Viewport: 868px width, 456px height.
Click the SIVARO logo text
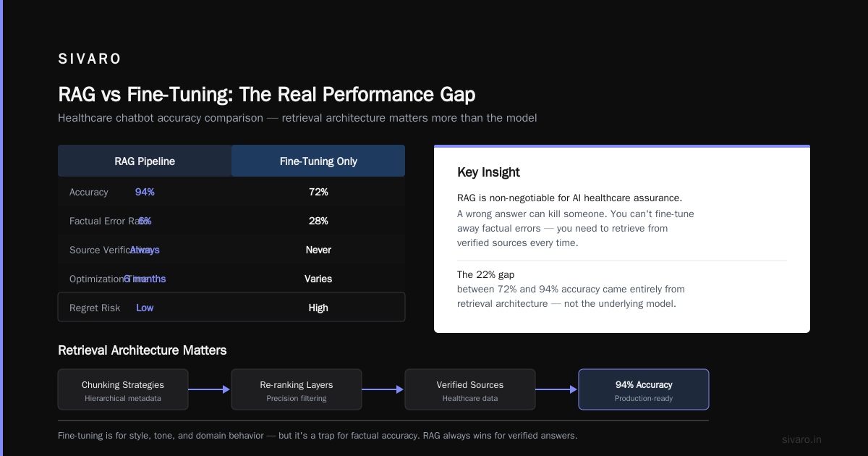90,59
